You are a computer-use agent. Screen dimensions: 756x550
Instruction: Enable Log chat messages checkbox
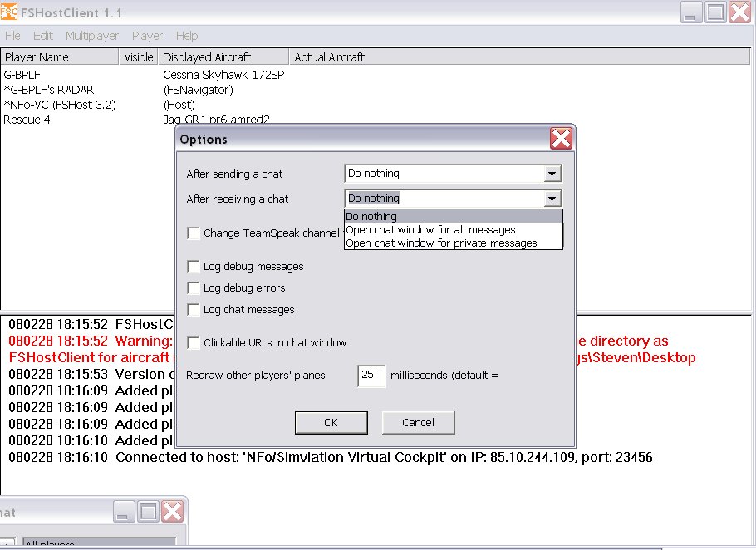coord(194,310)
